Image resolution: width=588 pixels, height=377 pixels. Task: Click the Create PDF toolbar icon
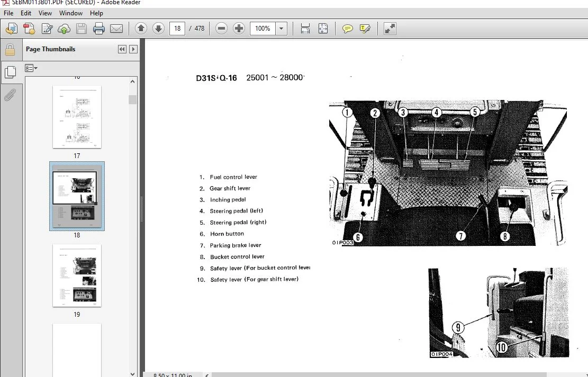[29, 29]
